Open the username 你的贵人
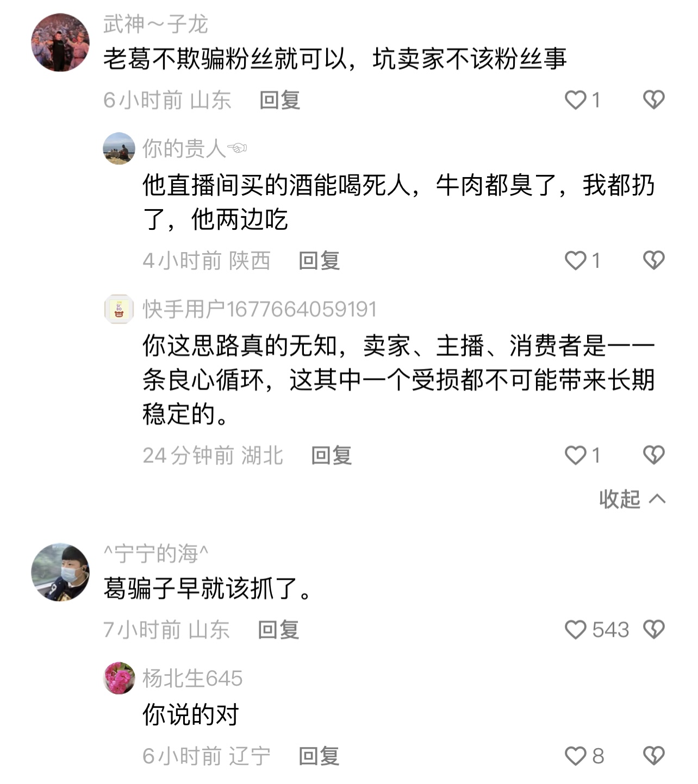Viewport: 698px width, 784px height. pos(184,148)
